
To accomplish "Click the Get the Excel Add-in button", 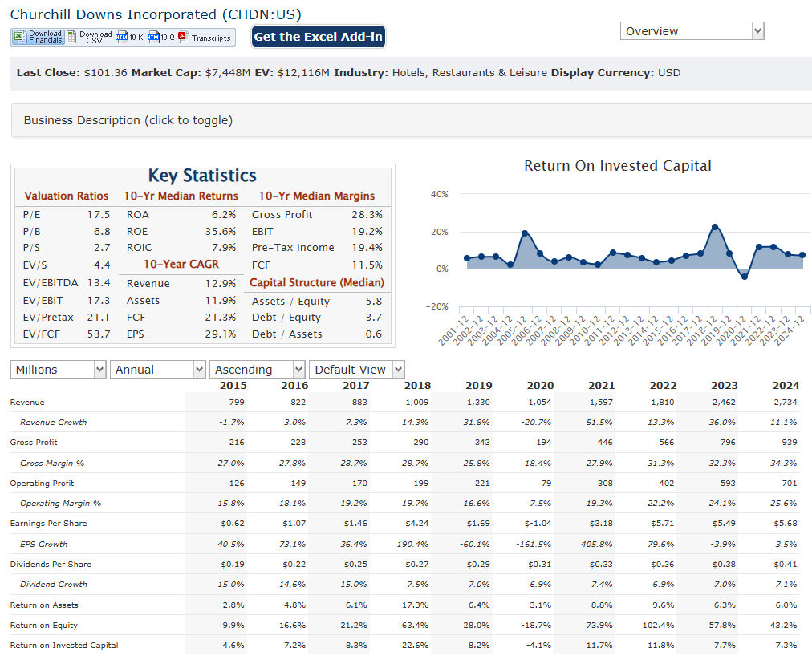I will (319, 37).
